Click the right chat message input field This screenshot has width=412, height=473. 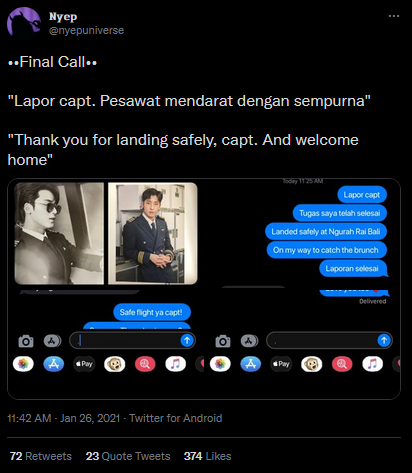coord(329,340)
